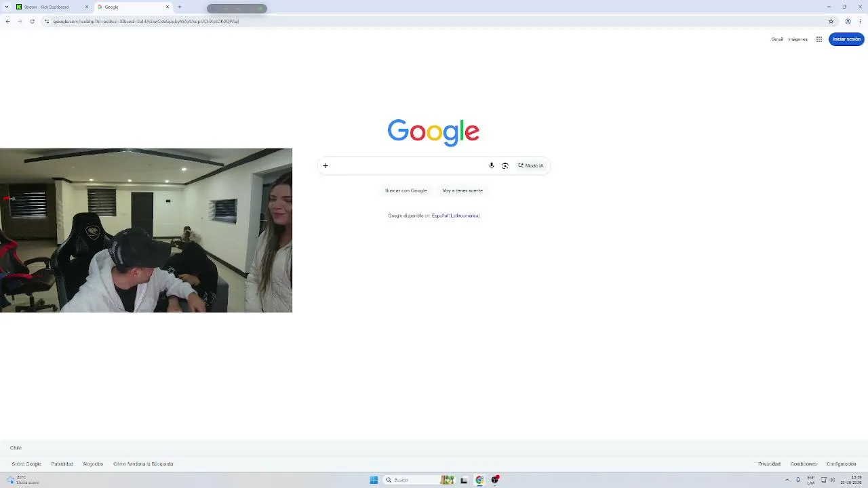The image size is (868, 488).
Task: Click Buscar con Google
Action: point(406,190)
